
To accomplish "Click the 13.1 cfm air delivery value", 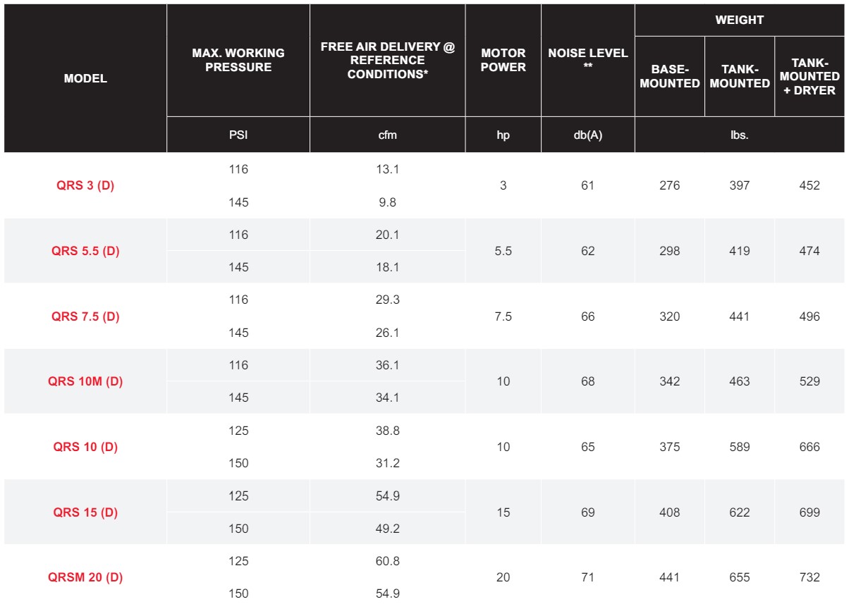I will coord(388,170).
